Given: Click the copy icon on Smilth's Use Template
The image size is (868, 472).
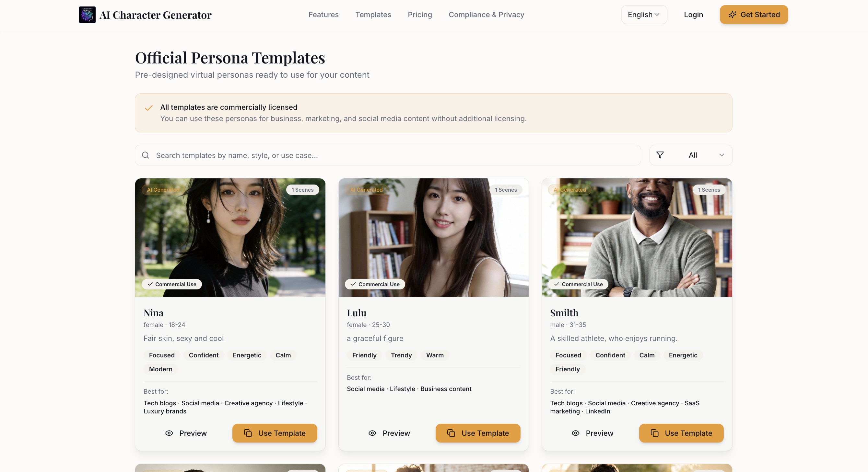Looking at the screenshot, I should point(655,433).
